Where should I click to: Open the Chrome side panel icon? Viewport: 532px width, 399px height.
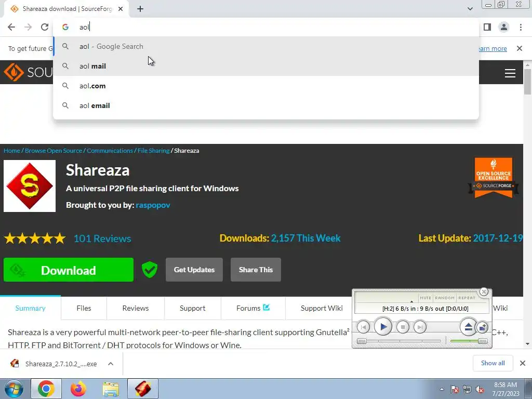point(487,27)
